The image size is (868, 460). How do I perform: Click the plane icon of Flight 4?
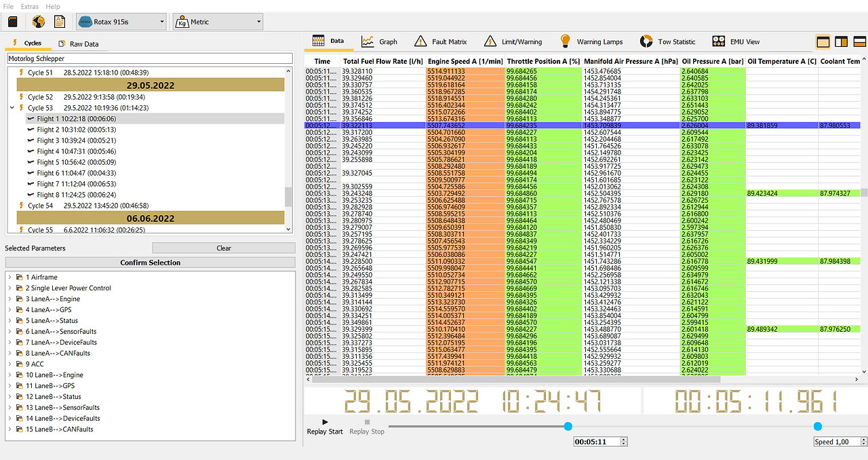point(31,151)
